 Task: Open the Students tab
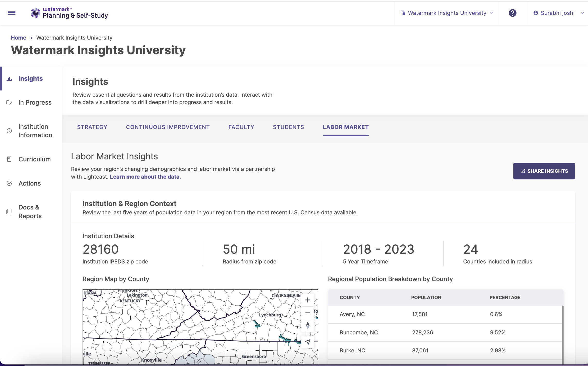tap(288, 127)
